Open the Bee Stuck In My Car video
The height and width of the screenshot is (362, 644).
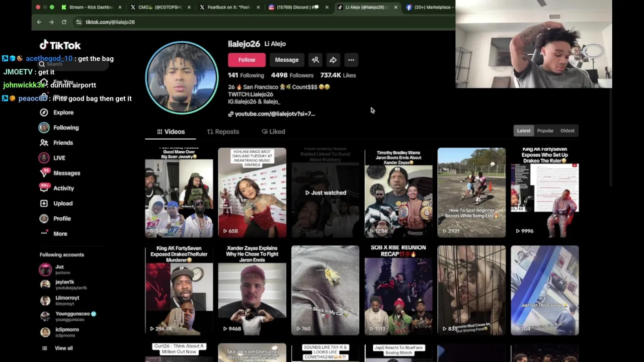tap(326, 290)
